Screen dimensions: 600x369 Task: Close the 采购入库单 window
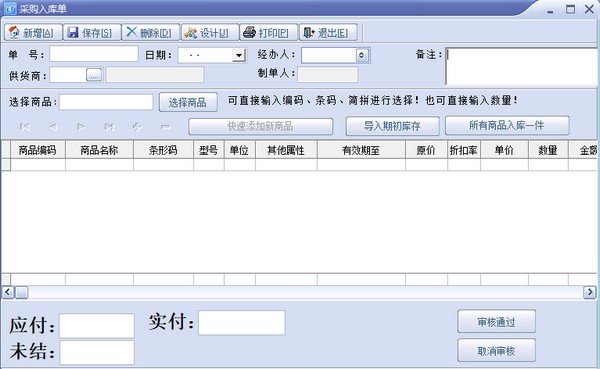[590, 9]
